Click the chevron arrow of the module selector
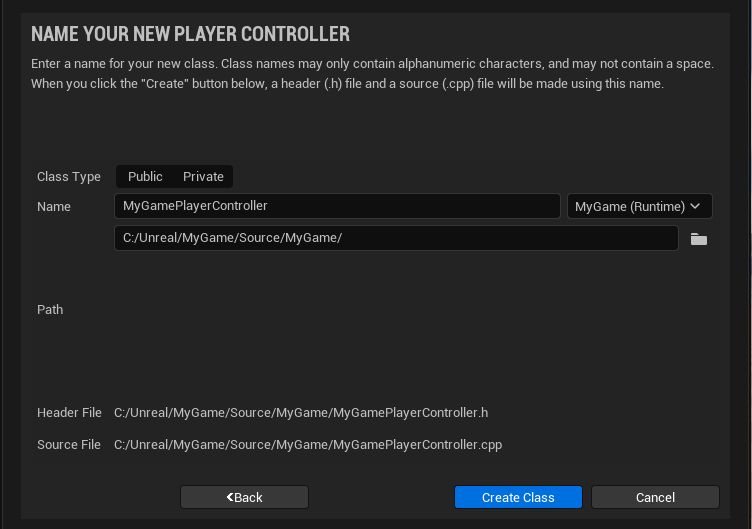This screenshot has width=752, height=529. pos(696,206)
